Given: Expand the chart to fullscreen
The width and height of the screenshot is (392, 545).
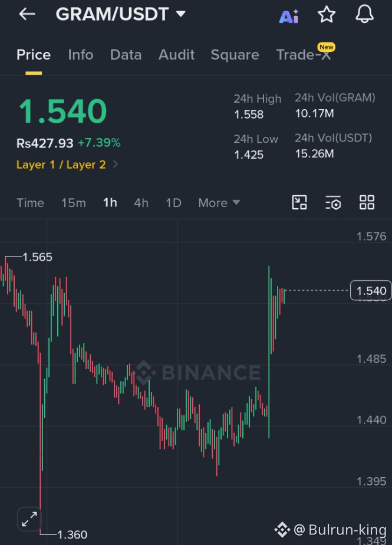Looking at the screenshot, I should pyautogui.click(x=29, y=519).
